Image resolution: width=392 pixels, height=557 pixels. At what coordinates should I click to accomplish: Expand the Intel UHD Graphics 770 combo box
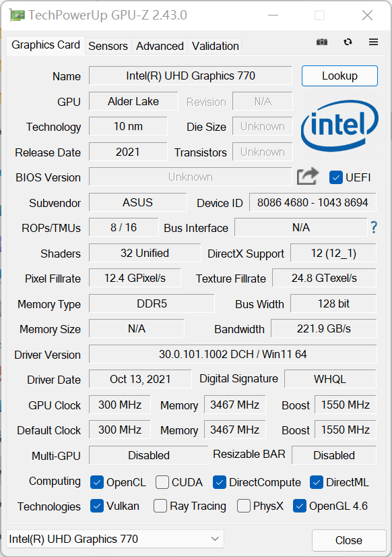[115, 539]
